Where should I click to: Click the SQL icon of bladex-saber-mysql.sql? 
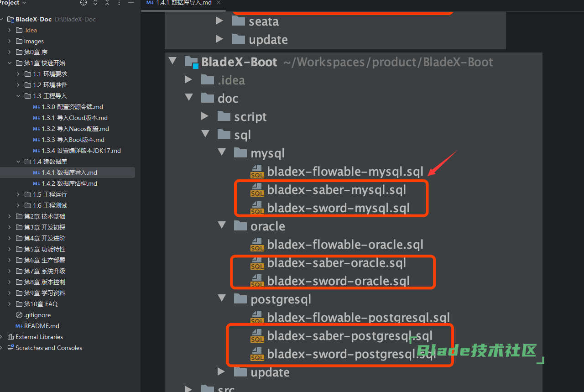[257, 190]
